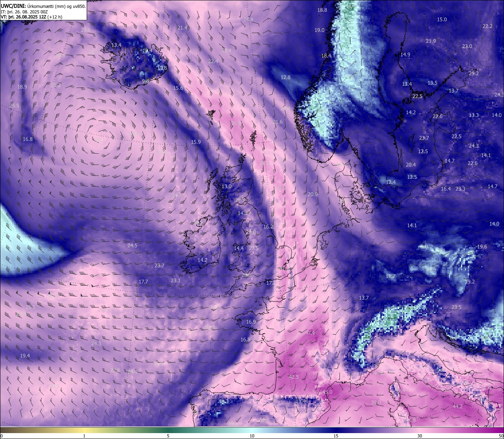Click the '25.2' map value

click(474, 74)
